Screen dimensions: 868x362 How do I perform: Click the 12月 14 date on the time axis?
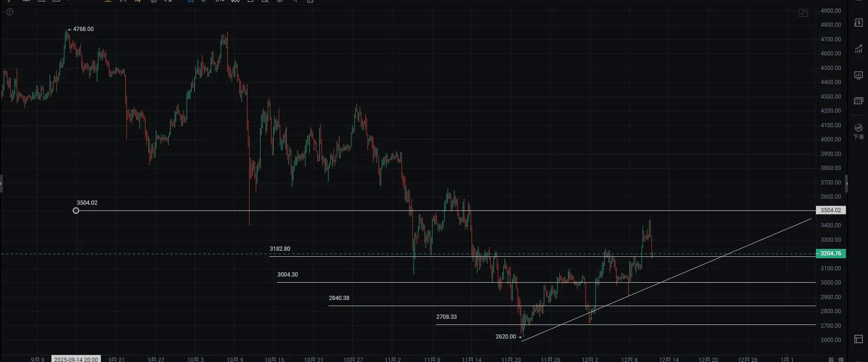point(669,360)
